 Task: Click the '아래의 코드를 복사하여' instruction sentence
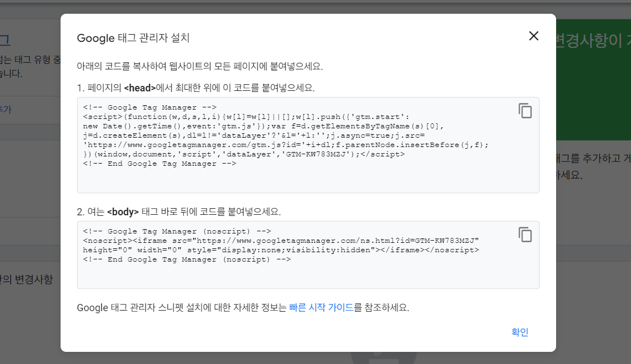tap(200, 67)
